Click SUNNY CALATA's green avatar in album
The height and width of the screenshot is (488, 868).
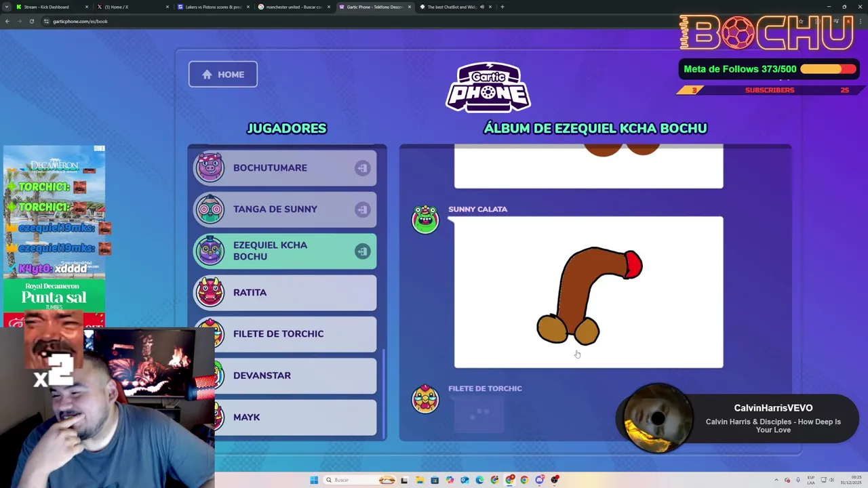425,219
